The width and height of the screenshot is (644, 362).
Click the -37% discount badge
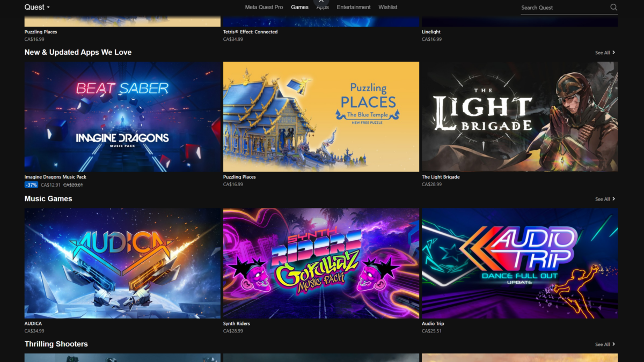31,185
